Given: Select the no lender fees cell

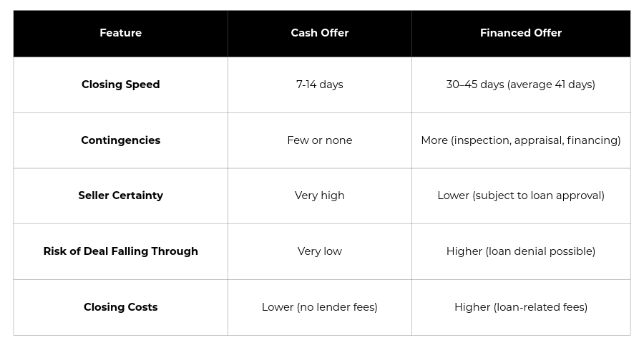Looking at the screenshot, I should pyautogui.click(x=319, y=307).
